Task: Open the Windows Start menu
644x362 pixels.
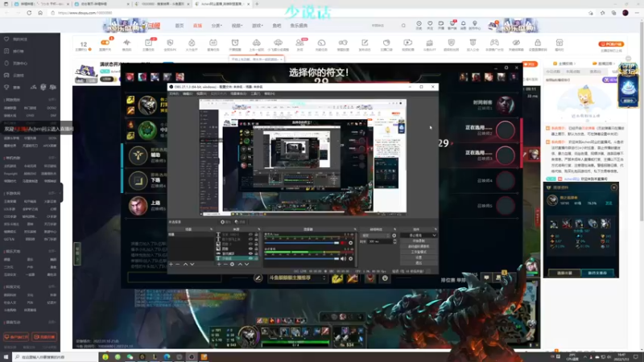Action: pyautogui.click(x=6, y=357)
